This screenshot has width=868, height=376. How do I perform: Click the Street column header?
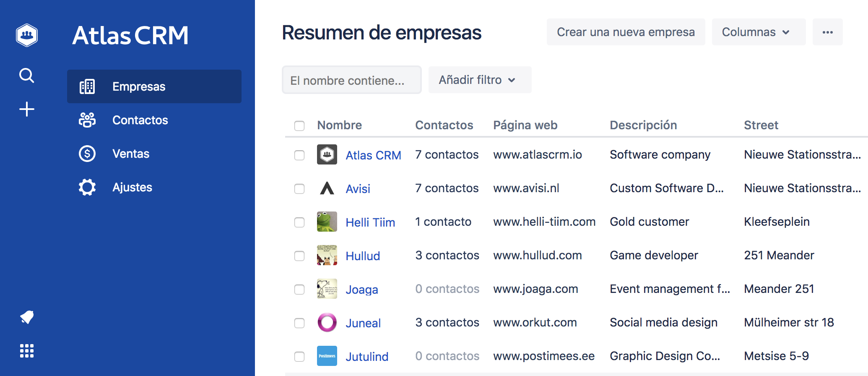pyautogui.click(x=761, y=125)
